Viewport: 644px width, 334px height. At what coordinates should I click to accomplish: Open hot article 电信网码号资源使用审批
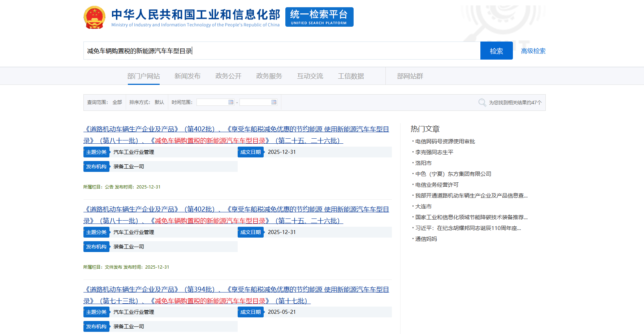coord(445,142)
